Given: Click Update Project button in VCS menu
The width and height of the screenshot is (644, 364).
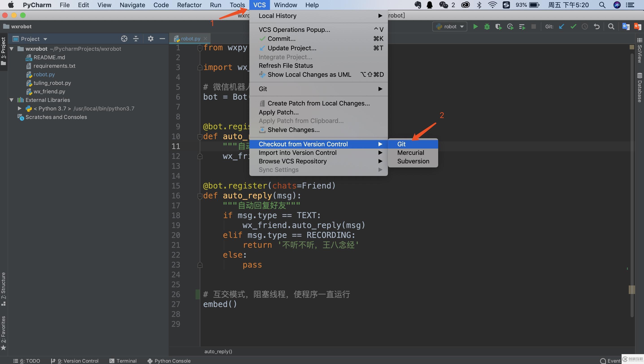Looking at the screenshot, I should point(292,48).
